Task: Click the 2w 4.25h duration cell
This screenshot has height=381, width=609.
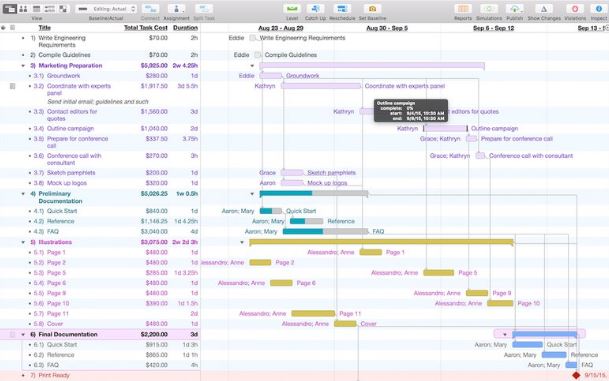Action: pos(185,66)
